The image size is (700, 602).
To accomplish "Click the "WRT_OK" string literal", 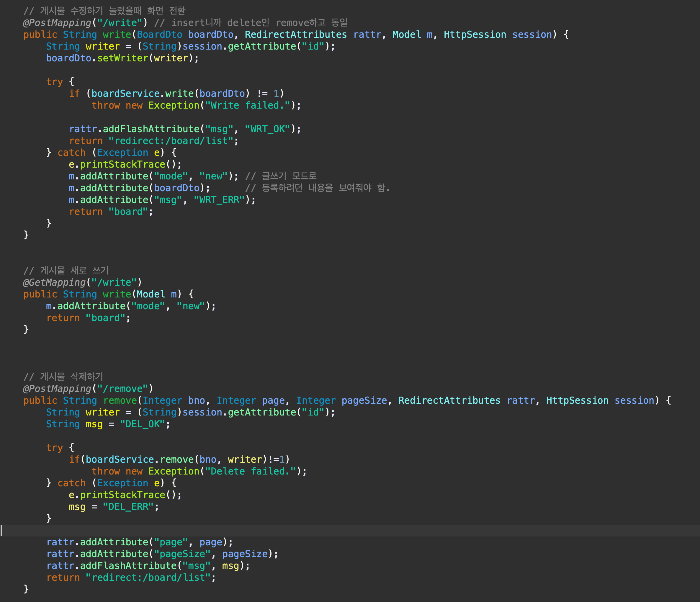I will pyautogui.click(x=267, y=129).
